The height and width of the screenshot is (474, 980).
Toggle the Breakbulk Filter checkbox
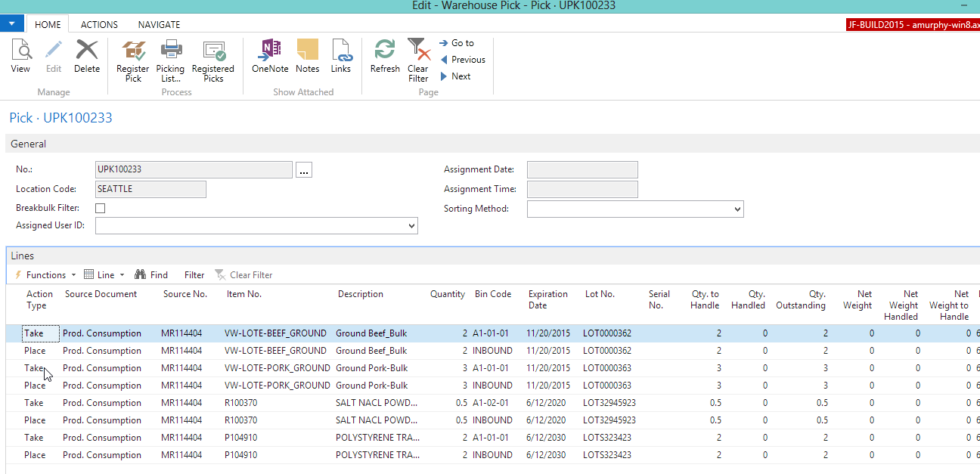101,208
